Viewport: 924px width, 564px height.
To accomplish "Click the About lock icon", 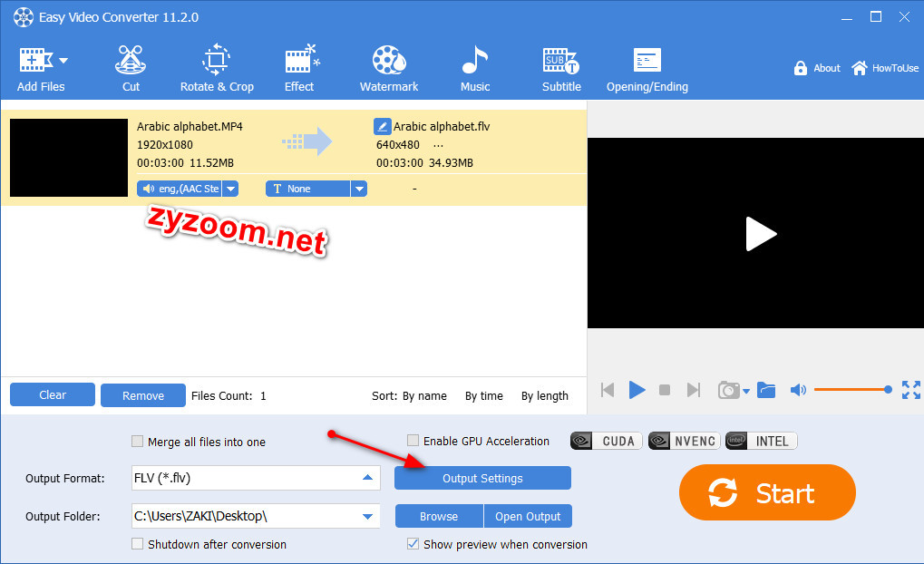I will (801, 68).
